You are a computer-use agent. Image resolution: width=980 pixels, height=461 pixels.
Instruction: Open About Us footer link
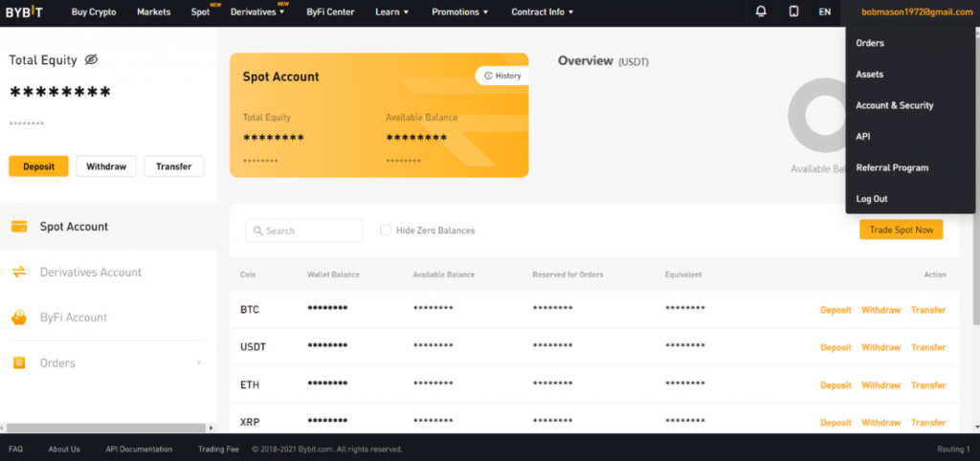pyautogui.click(x=64, y=450)
